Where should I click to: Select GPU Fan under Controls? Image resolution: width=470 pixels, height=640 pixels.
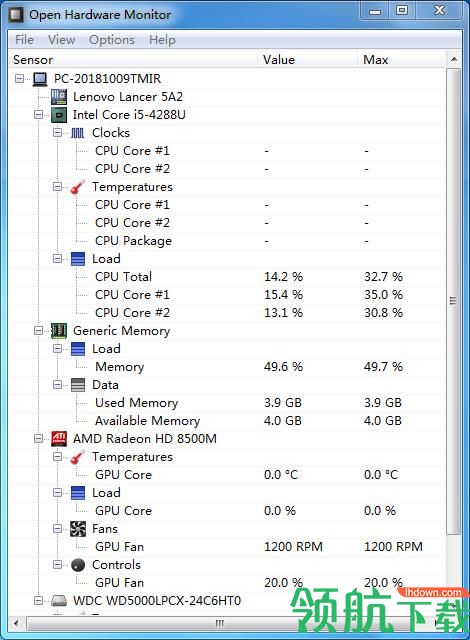pyautogui.click(x=227, y=583)
